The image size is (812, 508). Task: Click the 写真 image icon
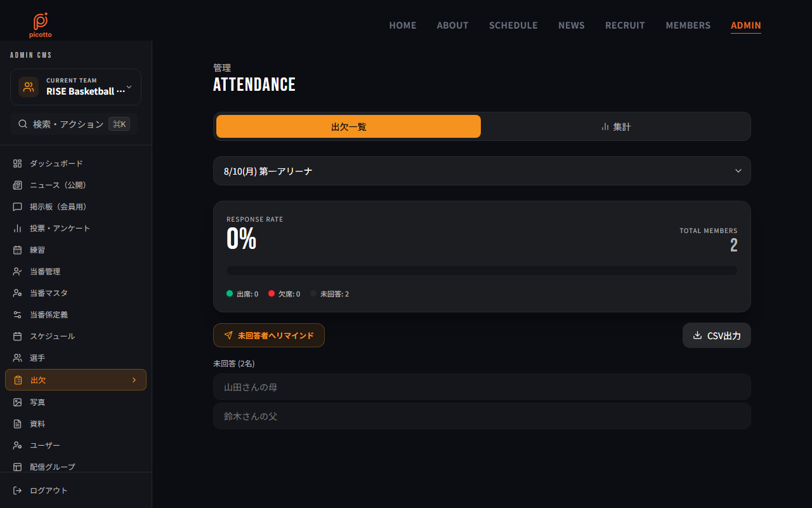click(18, 403)
